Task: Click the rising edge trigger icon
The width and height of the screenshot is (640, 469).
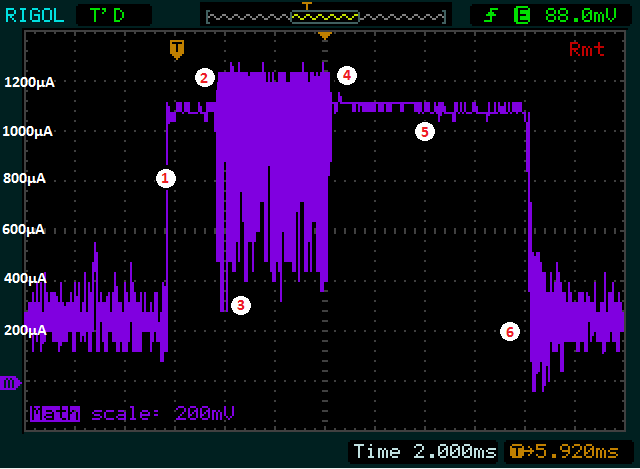Action: [x=491, y=16]
